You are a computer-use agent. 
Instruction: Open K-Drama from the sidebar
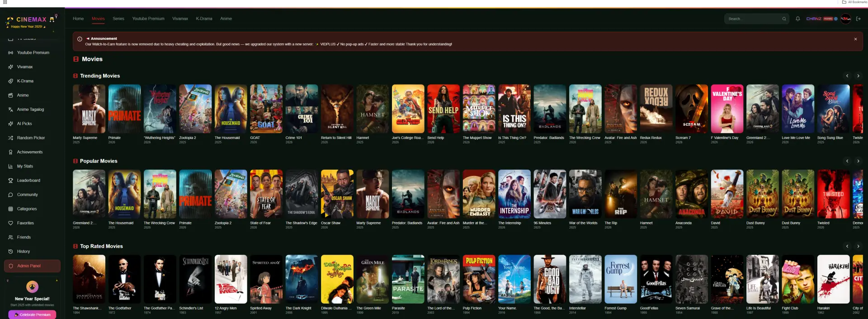(x=33, y=81)
